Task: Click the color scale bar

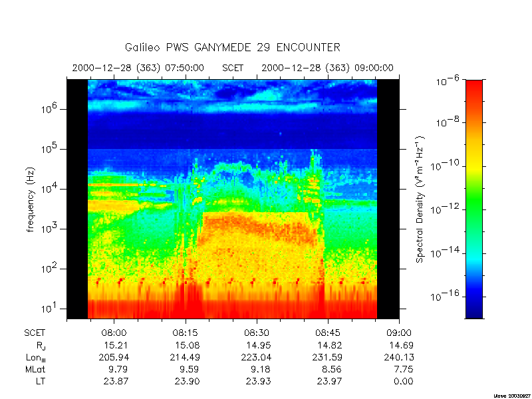Action: point(474,199)
